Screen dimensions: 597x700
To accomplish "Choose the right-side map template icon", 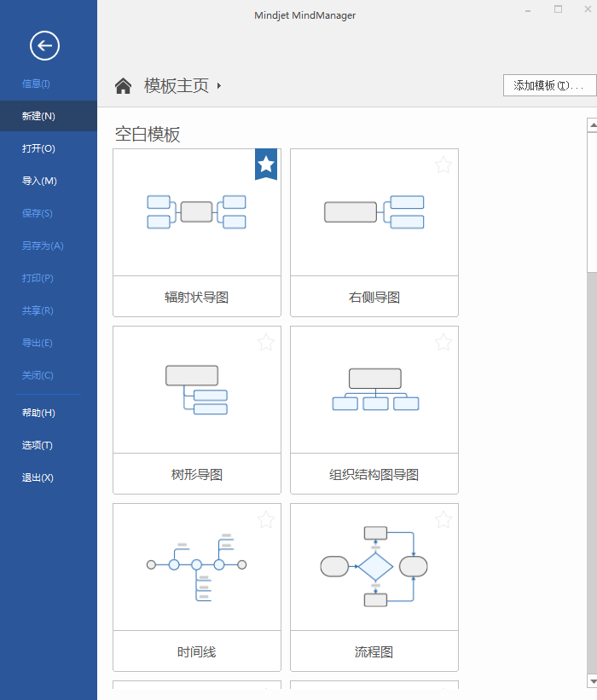I will (x=374, y=211).
